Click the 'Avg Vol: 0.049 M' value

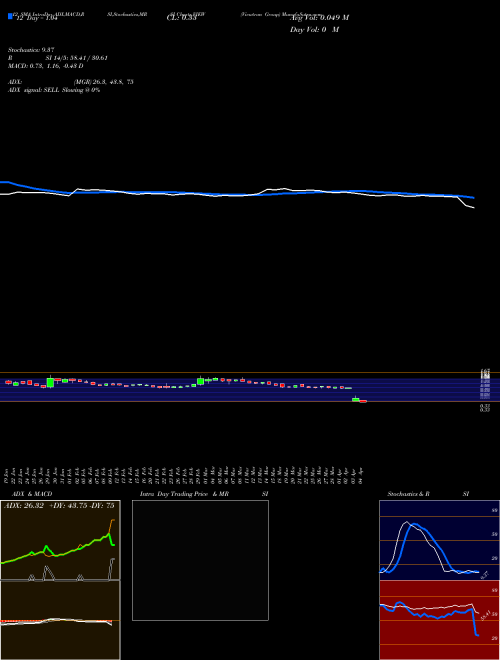tap(319, 18)
